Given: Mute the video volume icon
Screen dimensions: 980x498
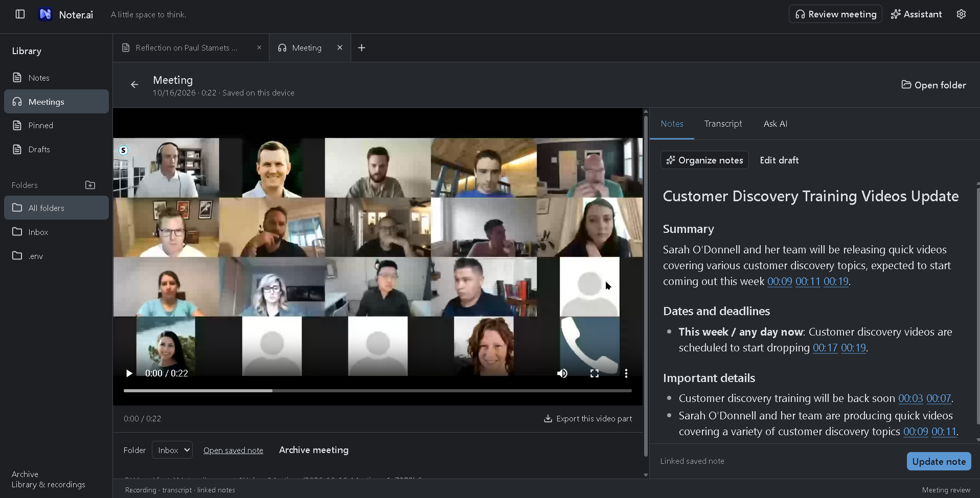Looking at the screenshot, I should 562,373.
